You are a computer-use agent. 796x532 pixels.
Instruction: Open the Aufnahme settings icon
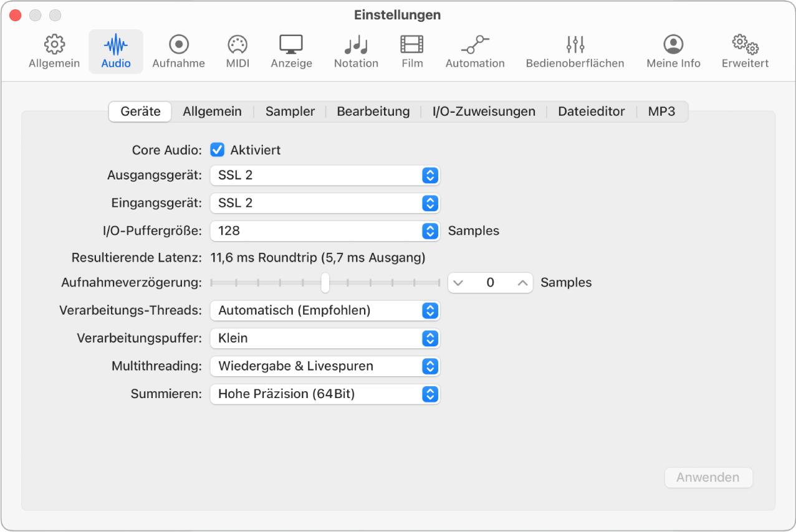[178, 51]
